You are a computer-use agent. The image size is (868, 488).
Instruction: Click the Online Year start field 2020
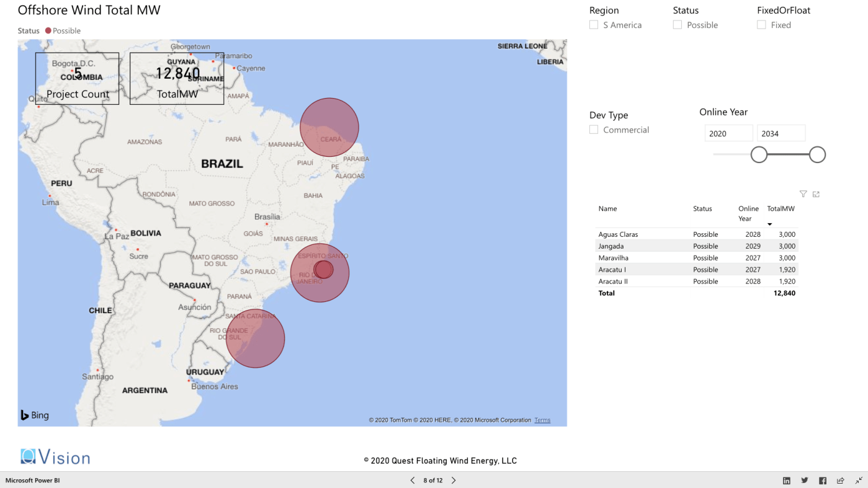[728, 133]
